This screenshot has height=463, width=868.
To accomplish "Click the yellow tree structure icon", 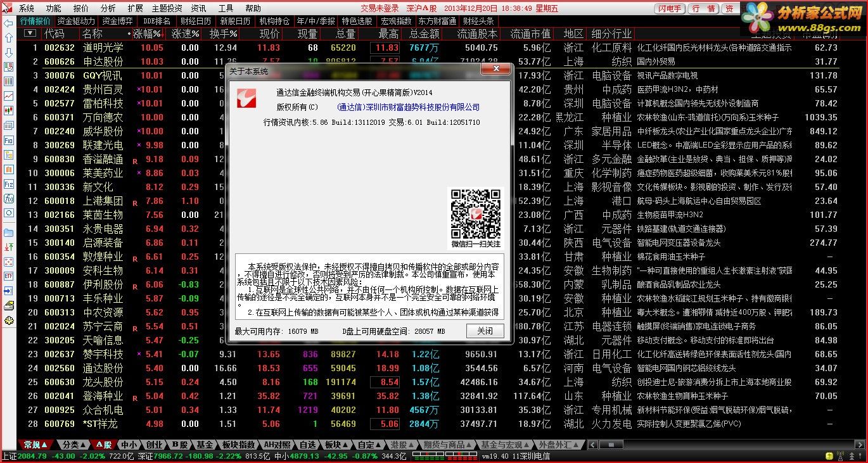I will [x=8, y=155].
